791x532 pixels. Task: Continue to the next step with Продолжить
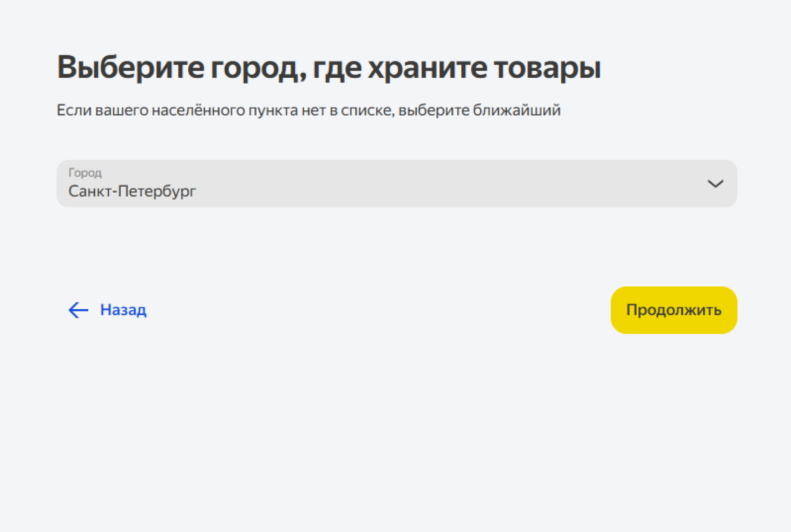point(673,310)
